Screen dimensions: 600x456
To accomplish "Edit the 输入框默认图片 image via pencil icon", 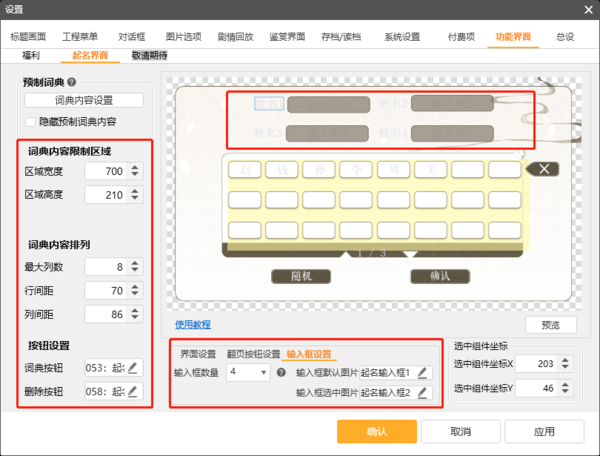I will tap(422, 372).
